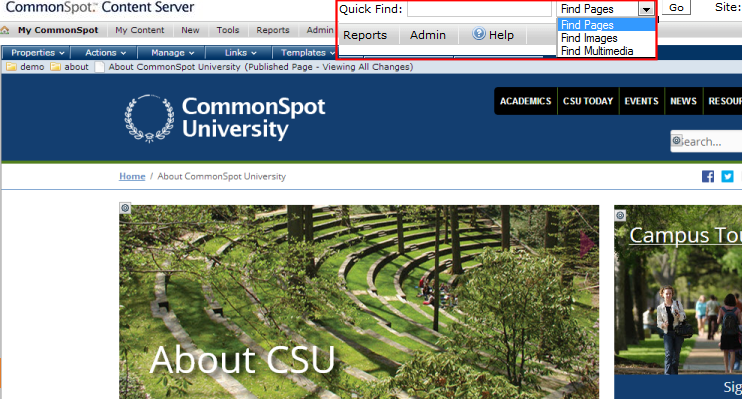Screen dimensions: 742x399
Task: Click the Find Pages dropdown arrow
Action: [646, 9]
